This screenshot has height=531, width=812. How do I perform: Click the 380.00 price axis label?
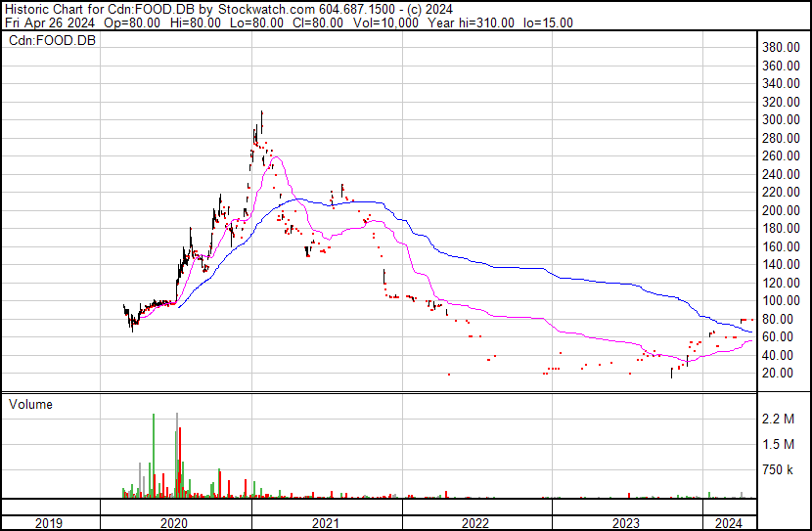coord(784,47)
